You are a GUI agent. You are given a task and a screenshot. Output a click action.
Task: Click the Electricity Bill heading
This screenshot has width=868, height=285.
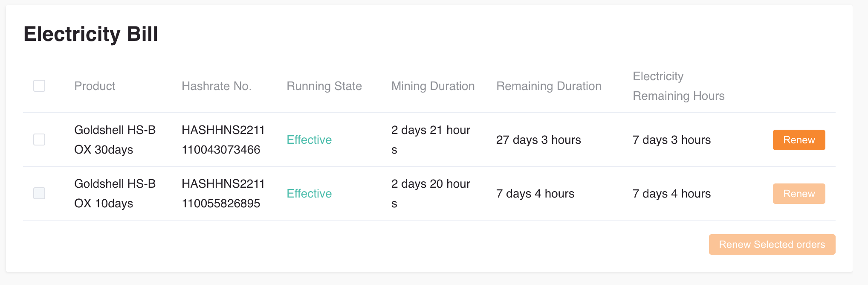point(91,34)
